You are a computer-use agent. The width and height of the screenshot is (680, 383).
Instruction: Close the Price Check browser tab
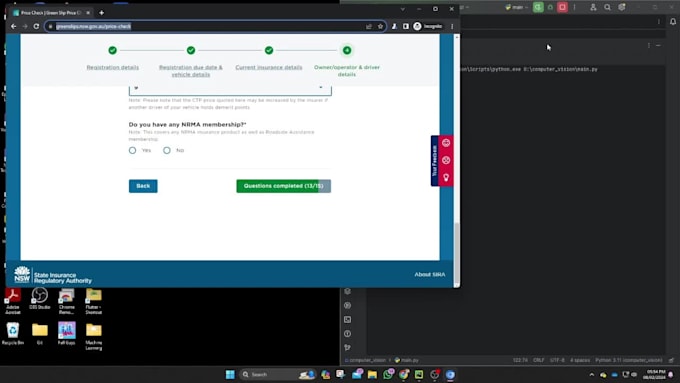pyautogui.click(x=88, y=13)
